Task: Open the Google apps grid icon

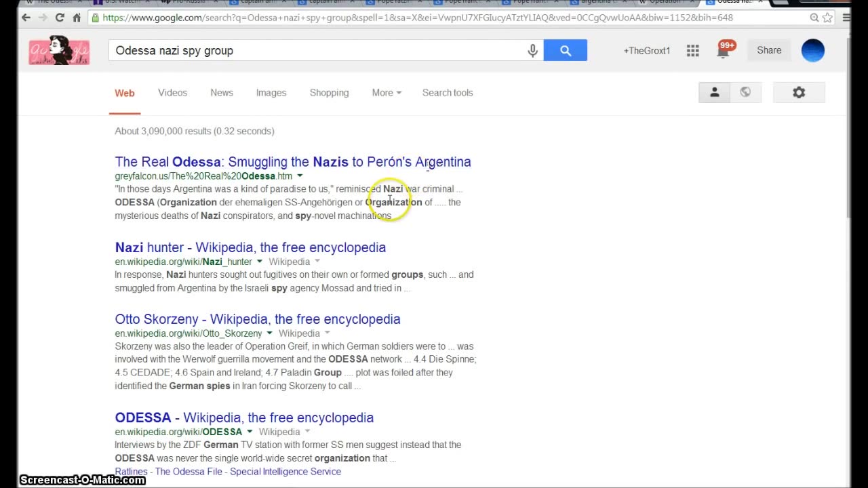Action: 692,50
